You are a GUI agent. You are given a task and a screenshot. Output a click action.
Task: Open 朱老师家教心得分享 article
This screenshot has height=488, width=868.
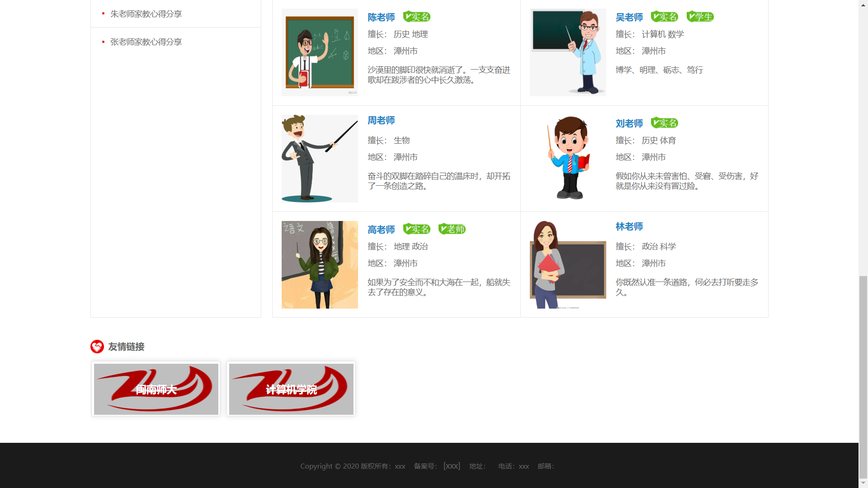pyautogui.click(x=146, y=14)
